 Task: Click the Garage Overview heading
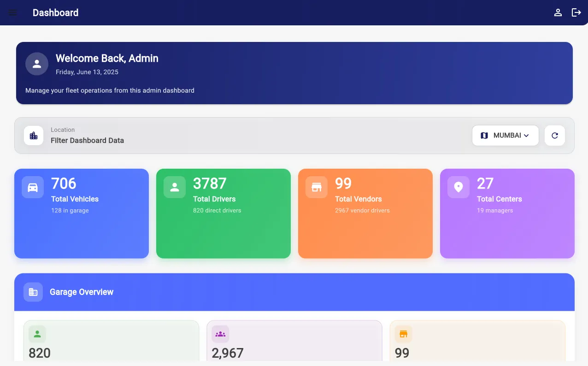coord(82,292)
